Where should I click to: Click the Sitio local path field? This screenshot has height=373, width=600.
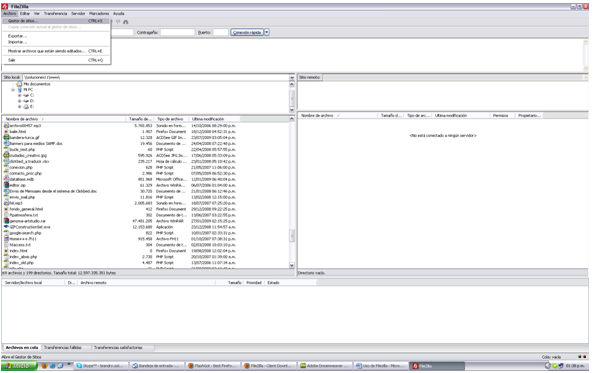(x=156, y=77)
